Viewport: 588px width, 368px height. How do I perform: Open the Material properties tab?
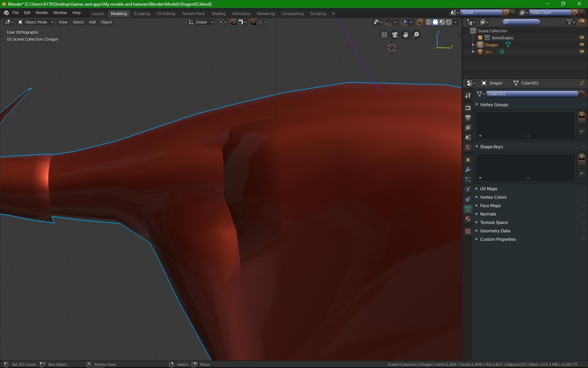point(468,219)
